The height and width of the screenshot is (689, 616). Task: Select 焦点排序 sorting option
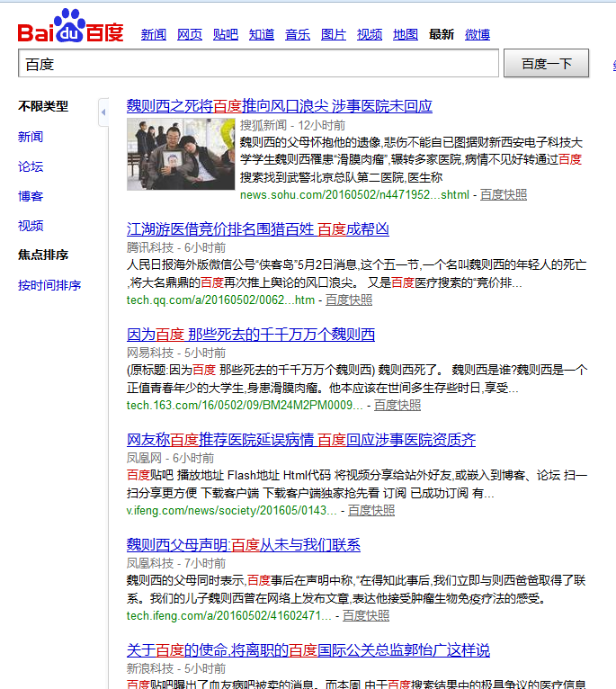pyautogui.click(x=43, y=255)
